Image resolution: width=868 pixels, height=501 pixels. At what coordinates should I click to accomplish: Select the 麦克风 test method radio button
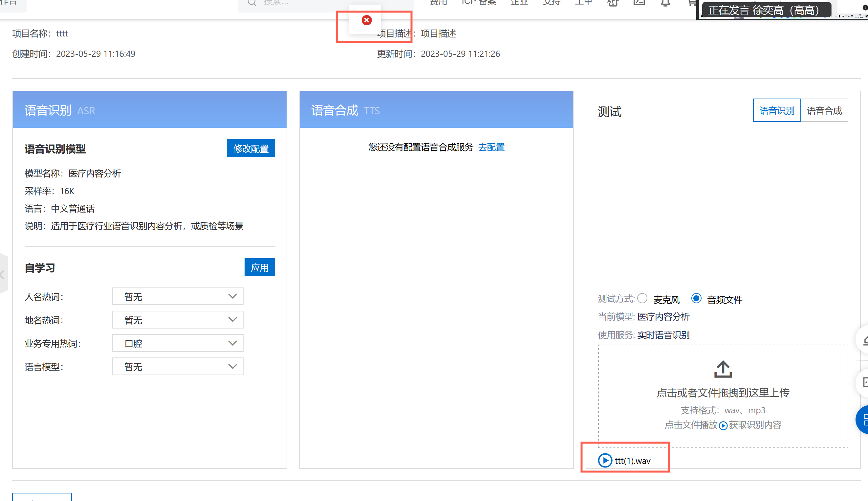pos(642,299)
